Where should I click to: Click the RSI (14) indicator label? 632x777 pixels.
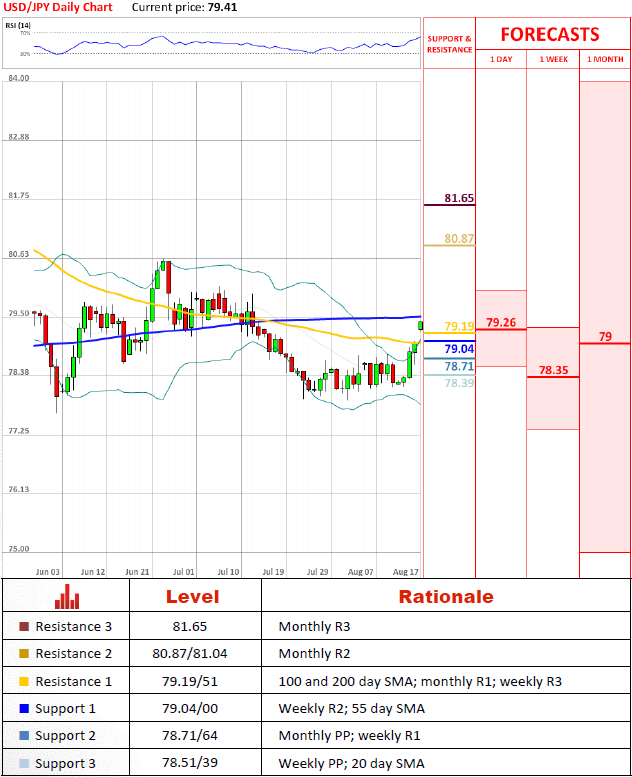18,25
